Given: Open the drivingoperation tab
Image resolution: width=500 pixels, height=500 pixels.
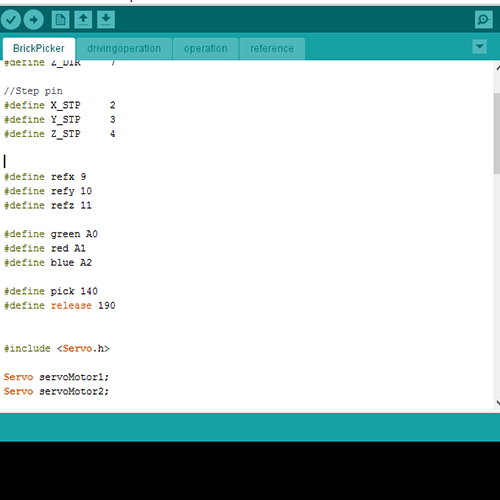Looking at the screenshot, I should click(124, 49).
